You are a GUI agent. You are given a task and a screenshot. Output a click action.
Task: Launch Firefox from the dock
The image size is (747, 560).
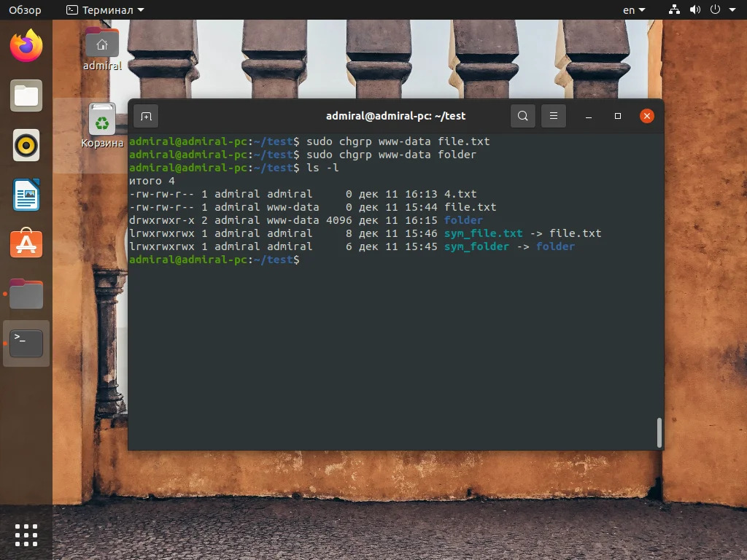(26, 47)
